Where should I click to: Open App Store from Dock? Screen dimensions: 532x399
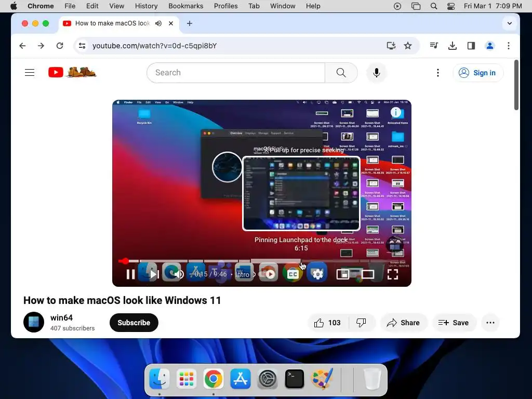coord(240,379)
